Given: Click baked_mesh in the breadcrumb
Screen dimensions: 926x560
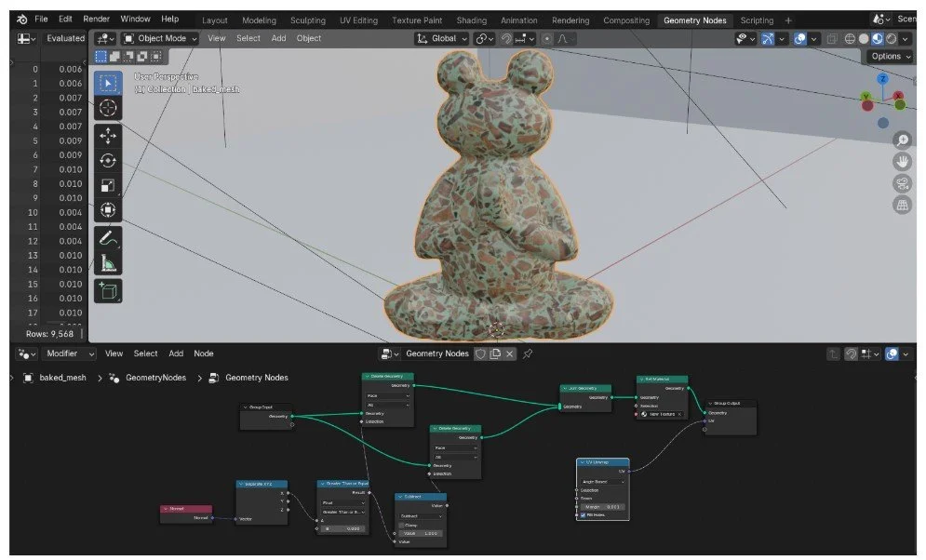Looking at the screenshot, I should click(62, 378).
